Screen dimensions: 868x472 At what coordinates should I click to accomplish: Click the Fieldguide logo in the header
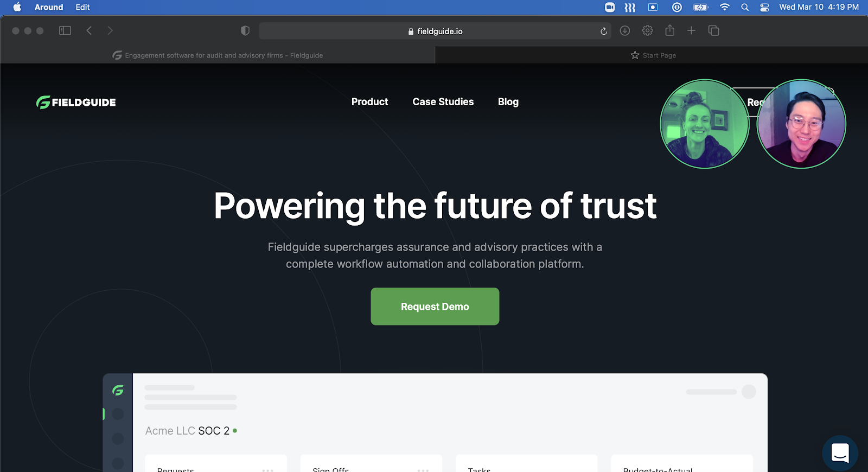(76, 102)
